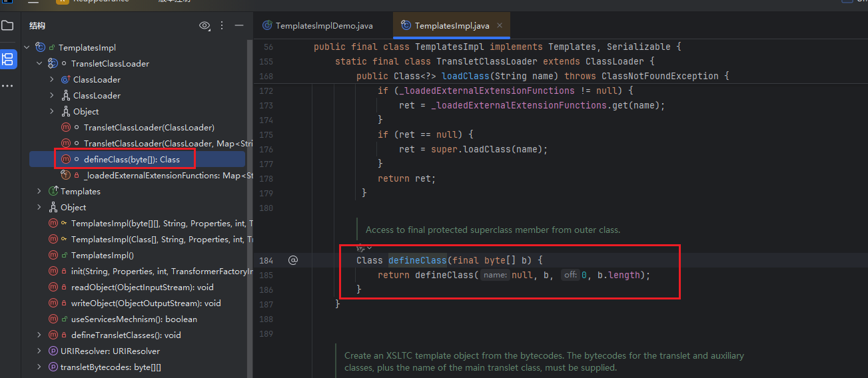This screenshot has width=868, height=378.
Task: Expand the Templates tree node
Action: (x=39, y=192)
